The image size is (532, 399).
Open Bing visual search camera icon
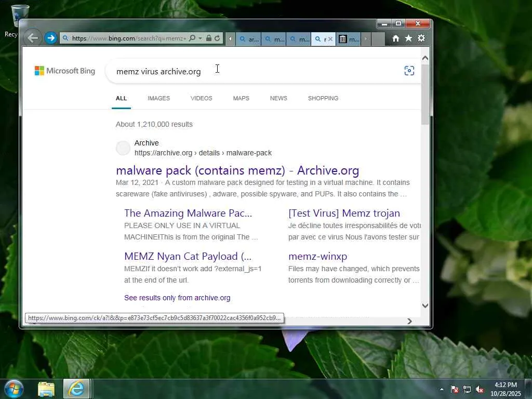click(x=409, y=71)
